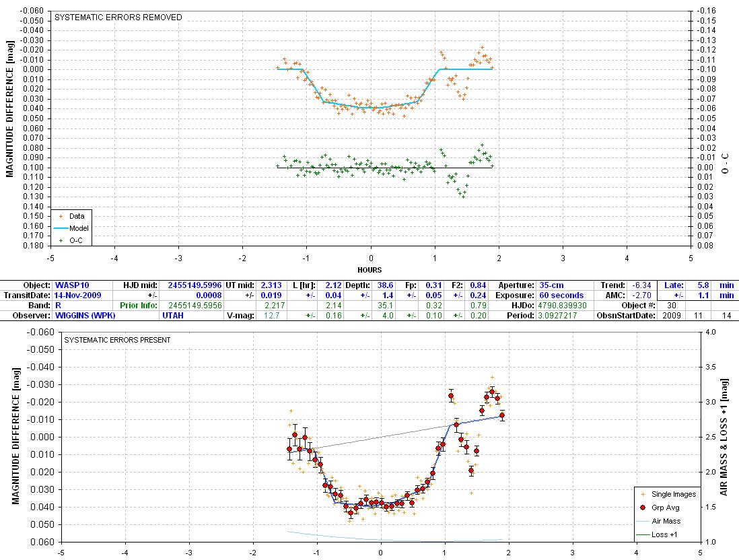Screen dimensions: 739x560
Task: Select the V-mag value 12.7
Action: [x=271, y=315]
